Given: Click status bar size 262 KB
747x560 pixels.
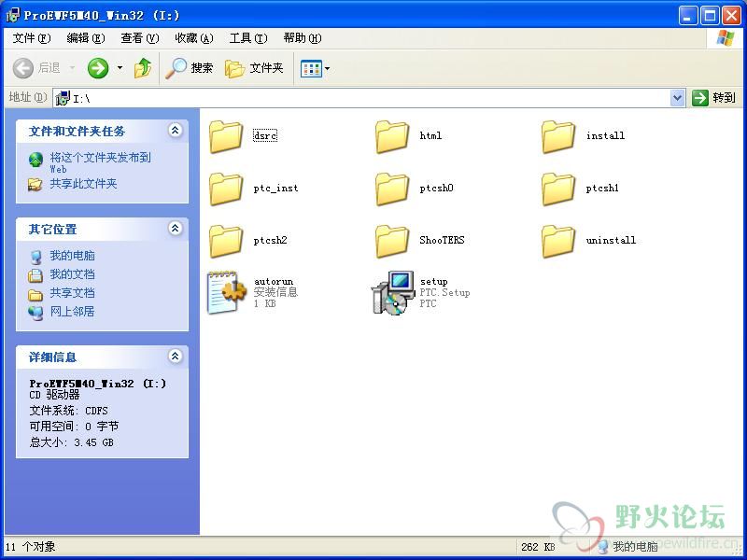Looking at the screenshot, I should click(x=538, y=547).
